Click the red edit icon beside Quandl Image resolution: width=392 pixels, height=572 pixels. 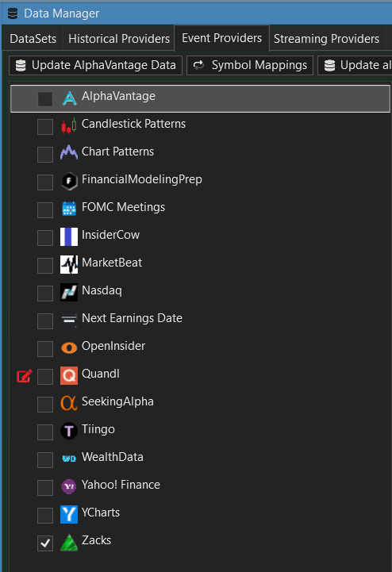pos(25,376)
